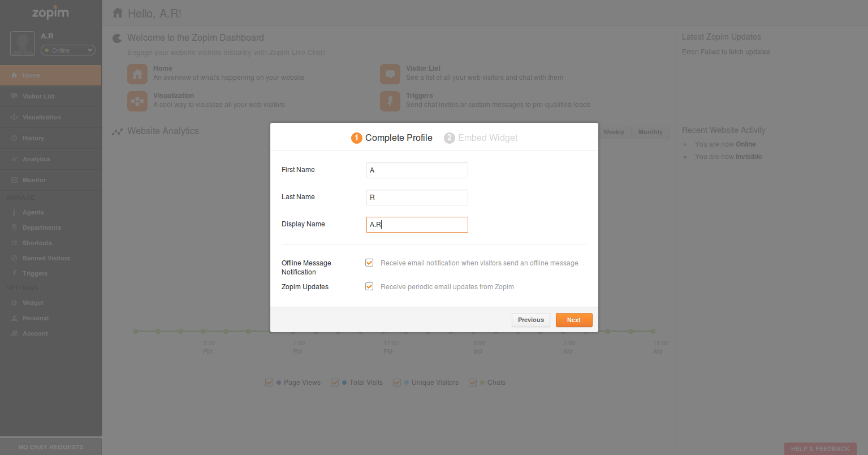Toggle the Total Visits chart checkbox

tap(335, 383)
